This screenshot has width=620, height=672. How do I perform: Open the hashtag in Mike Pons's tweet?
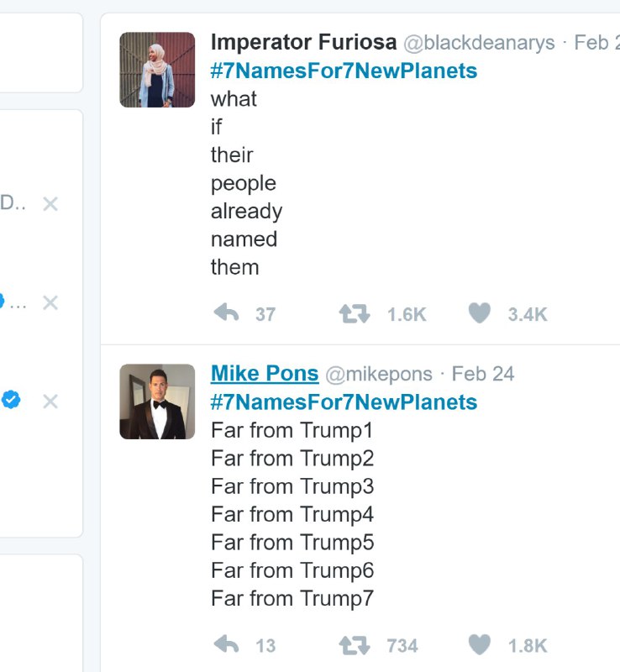click(x=344, y=402)
